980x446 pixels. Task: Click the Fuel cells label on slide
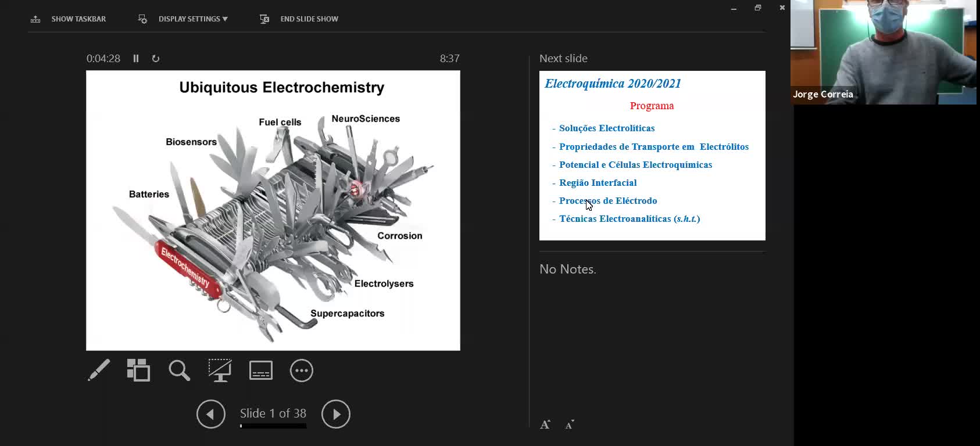[280, 122]
